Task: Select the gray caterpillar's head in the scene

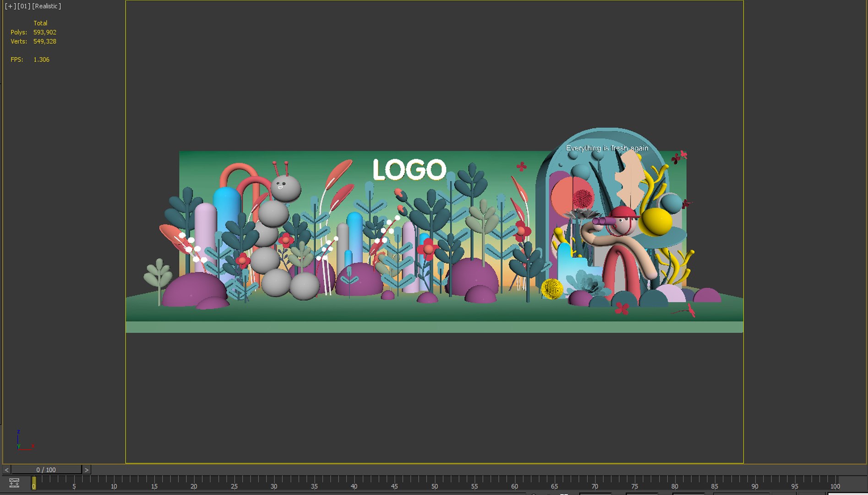Action: [x=286, y=187]
